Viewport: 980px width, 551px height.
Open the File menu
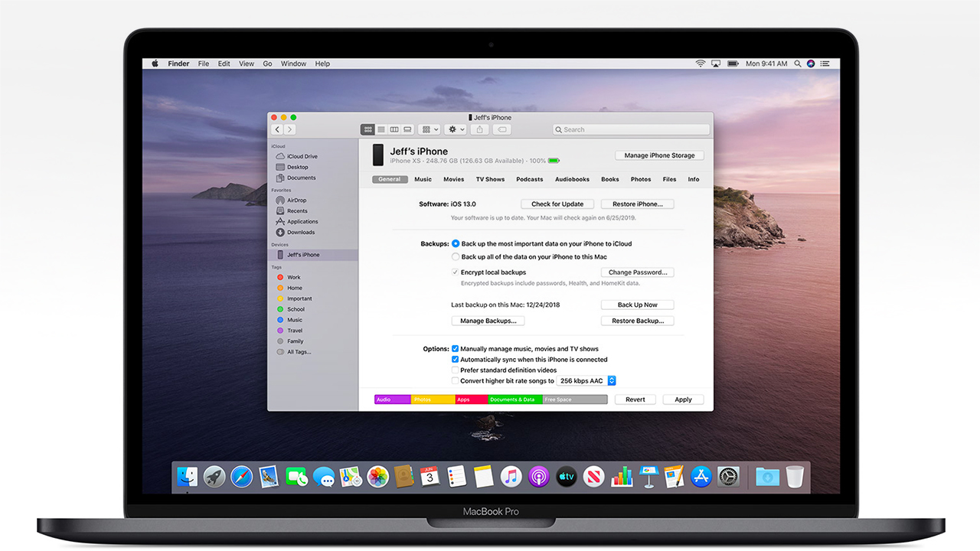[204, 64]
